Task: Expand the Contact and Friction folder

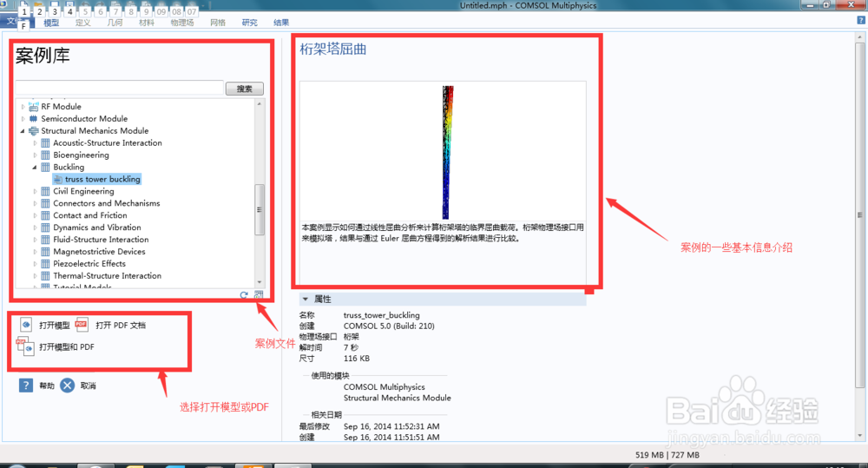Action: (35, 215)
